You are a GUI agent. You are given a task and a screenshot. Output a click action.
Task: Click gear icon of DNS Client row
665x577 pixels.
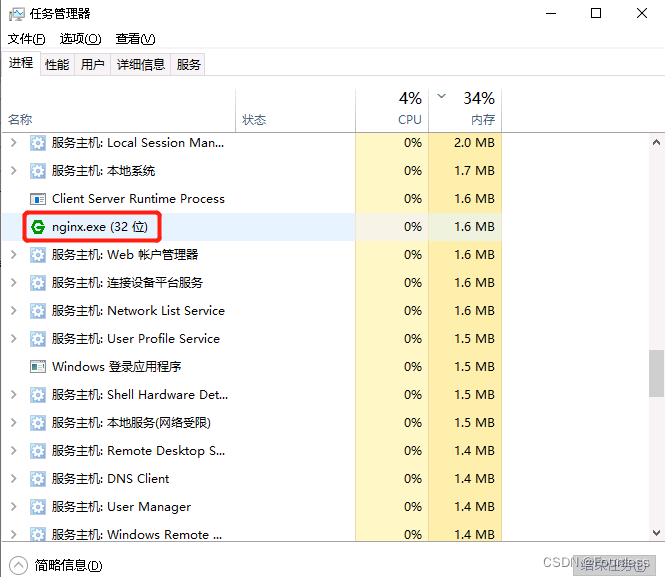(38, 479)
